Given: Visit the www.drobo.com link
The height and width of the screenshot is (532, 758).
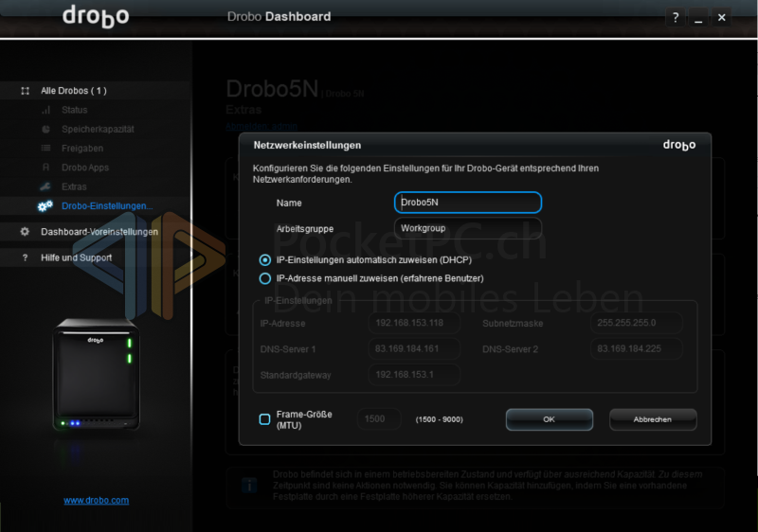Looking at the screenshot, I should point(97,500).
